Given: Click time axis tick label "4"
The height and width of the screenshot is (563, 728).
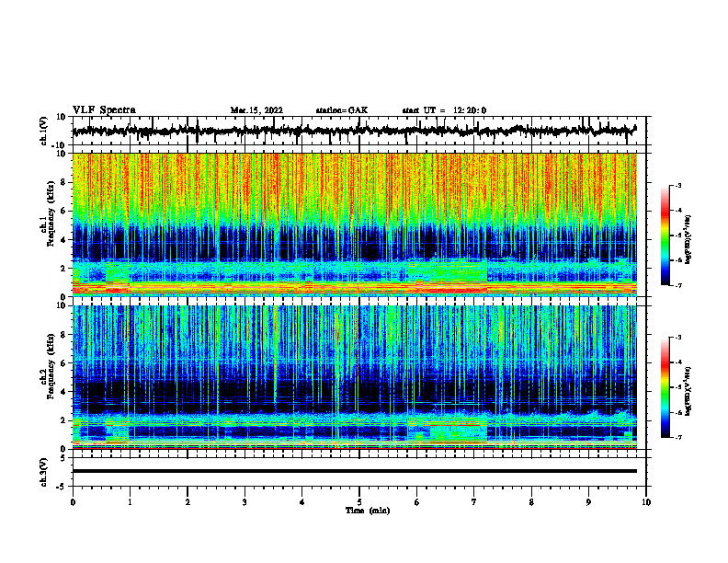Looking at the screenshot, I should coord(302,502).
